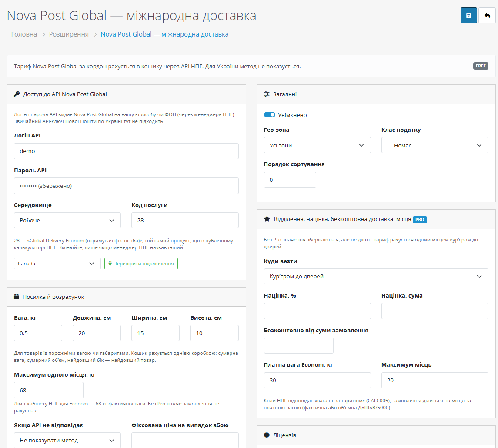Click the Логін API input field
Viewport: 498px width, 448px height.
pyautogui.click(x=126, y=151)
